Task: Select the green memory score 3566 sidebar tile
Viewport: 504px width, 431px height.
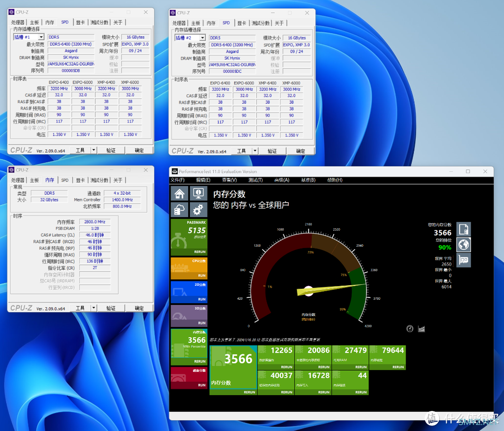Action: (189, 346)
